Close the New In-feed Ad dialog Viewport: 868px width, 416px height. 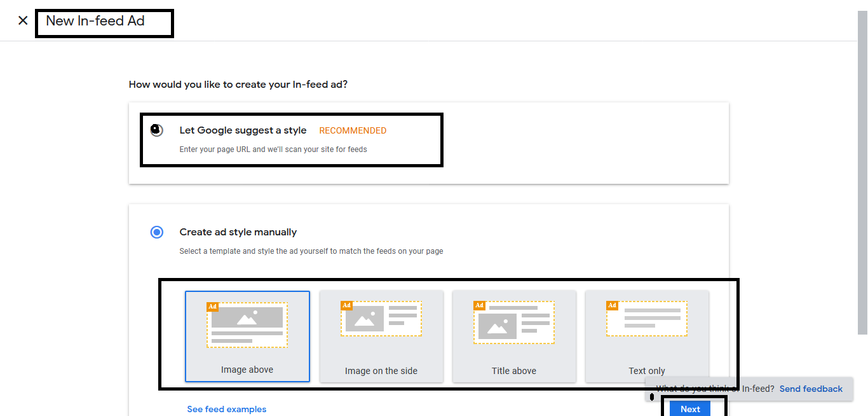click(x=23, y=20)
